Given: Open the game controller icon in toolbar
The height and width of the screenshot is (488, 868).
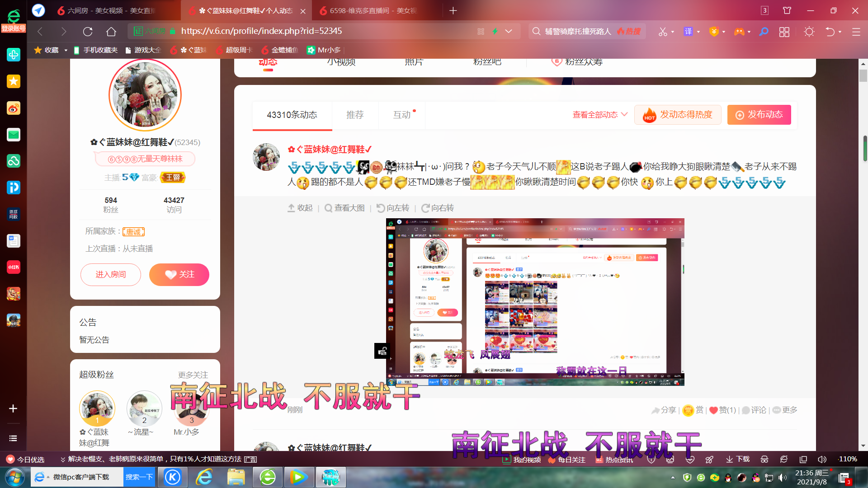Looking at the screenshot, I should click(739, 32).
